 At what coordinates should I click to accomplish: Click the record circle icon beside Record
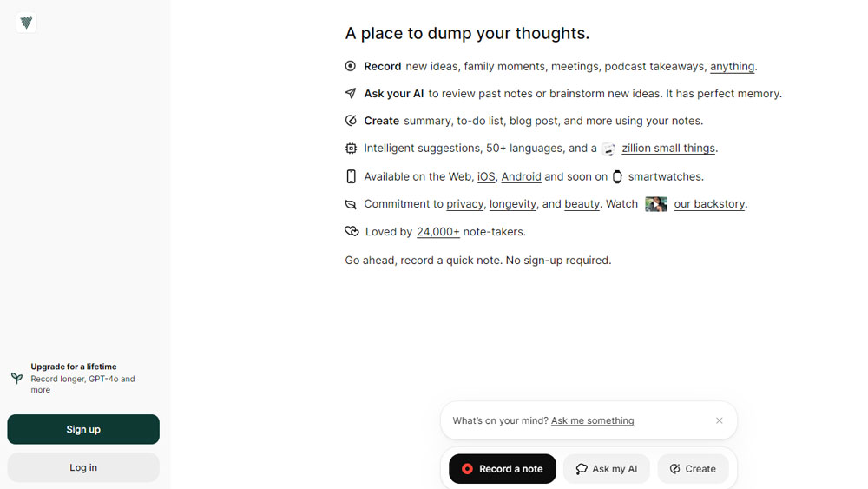(x=351, y=66)
